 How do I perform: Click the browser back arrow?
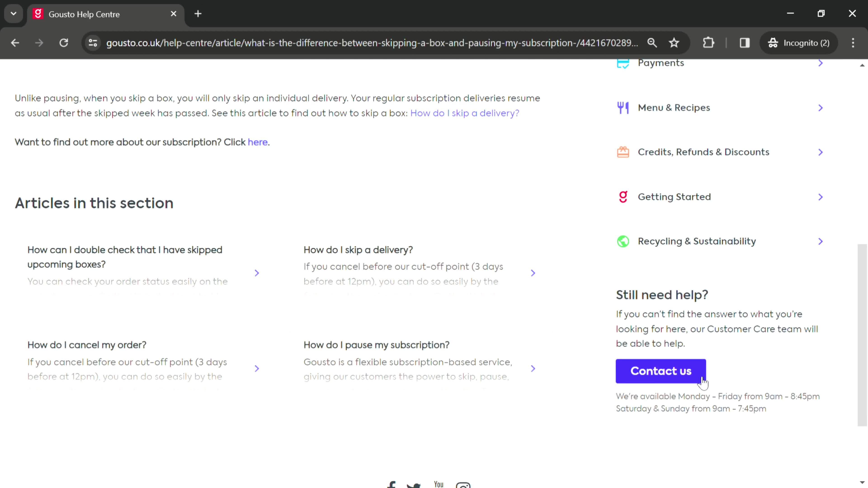point(15,43)
